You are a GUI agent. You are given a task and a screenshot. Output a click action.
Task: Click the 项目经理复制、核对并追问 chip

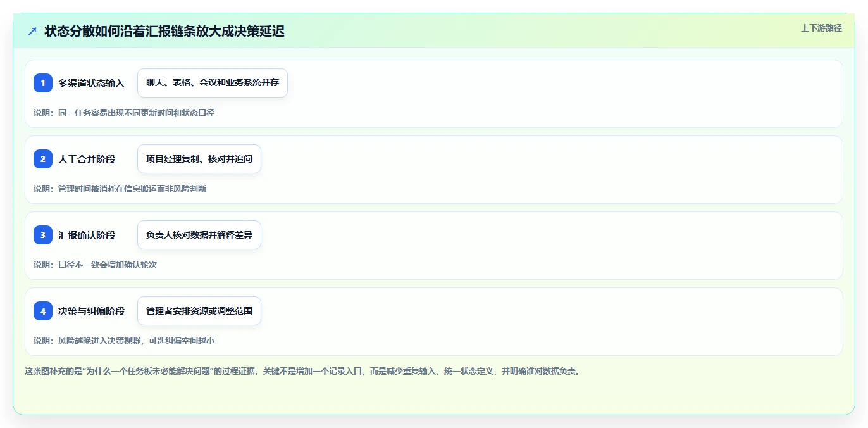pyautogui.click(x=199, y=159)
